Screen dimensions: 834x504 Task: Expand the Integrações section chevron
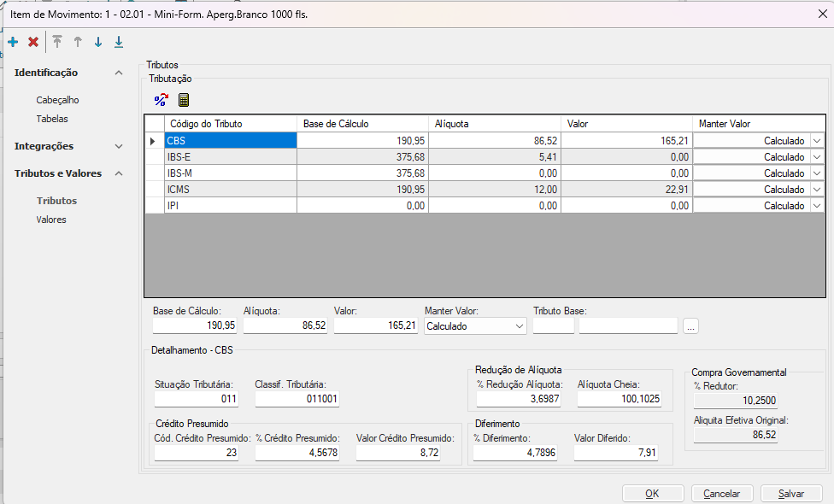click(x=119, y=146)
